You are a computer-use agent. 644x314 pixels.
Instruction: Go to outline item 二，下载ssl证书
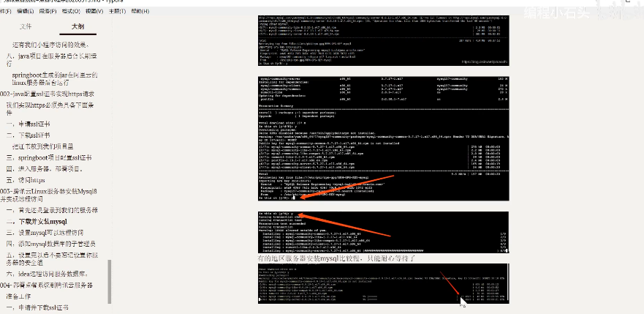(28, 135)
